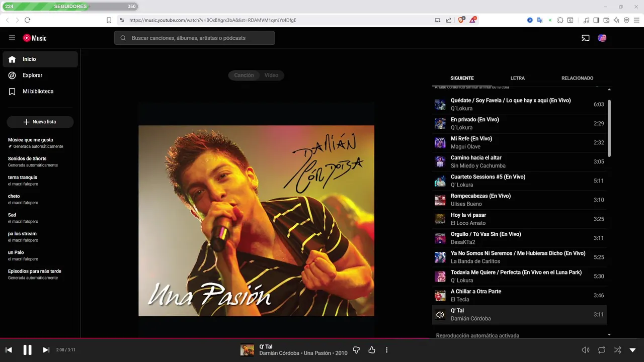Skip to the next track

point(46,350)
